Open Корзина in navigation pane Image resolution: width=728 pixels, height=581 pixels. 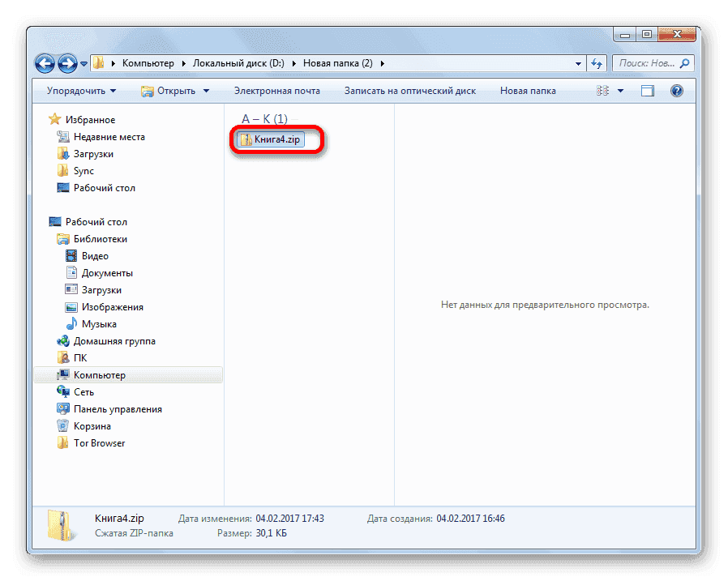point(92,426)
